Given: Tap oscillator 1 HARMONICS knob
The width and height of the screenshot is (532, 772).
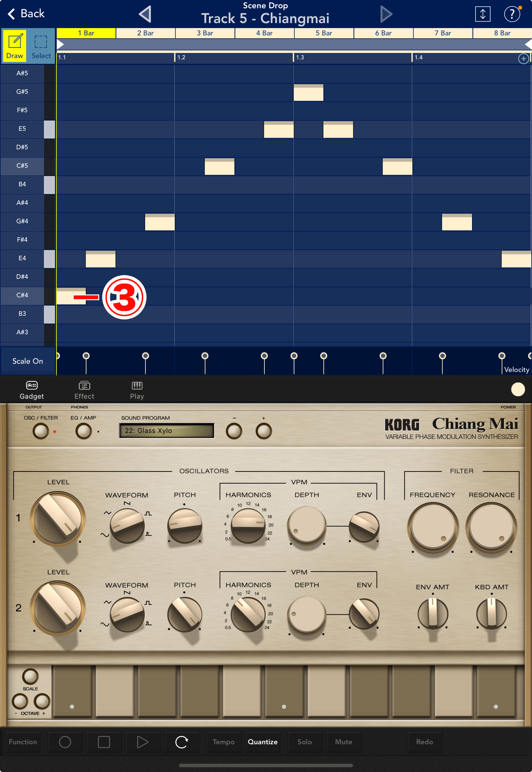Looking at the screenshot, I should [x=248, y=526].
